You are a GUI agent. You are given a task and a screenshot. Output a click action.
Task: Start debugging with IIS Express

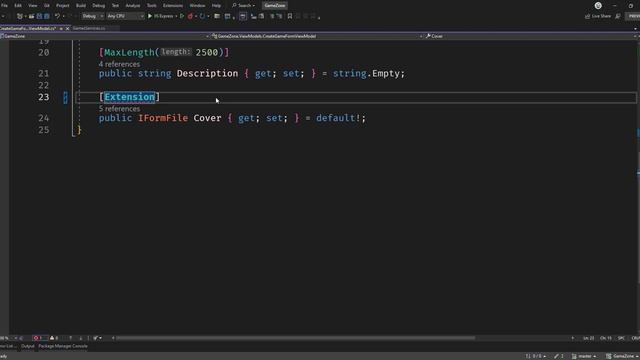(160, 16)
